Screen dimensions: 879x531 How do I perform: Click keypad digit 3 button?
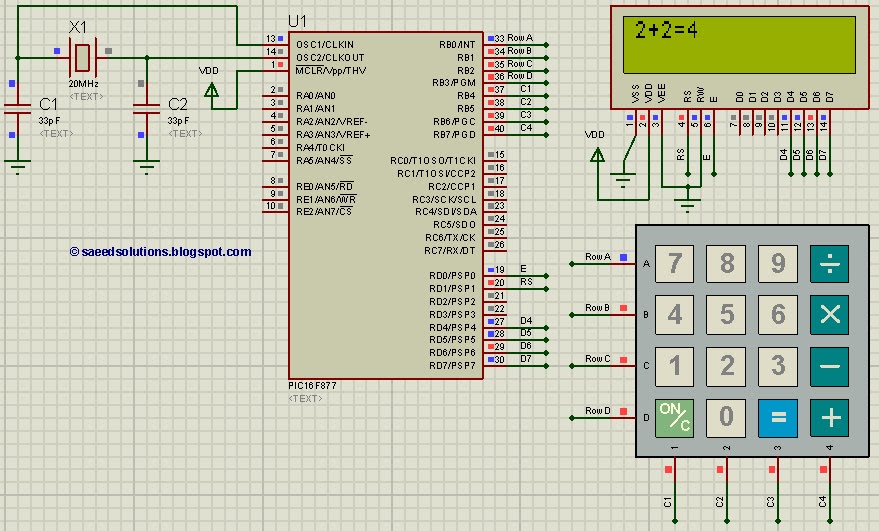pos(778,367)
